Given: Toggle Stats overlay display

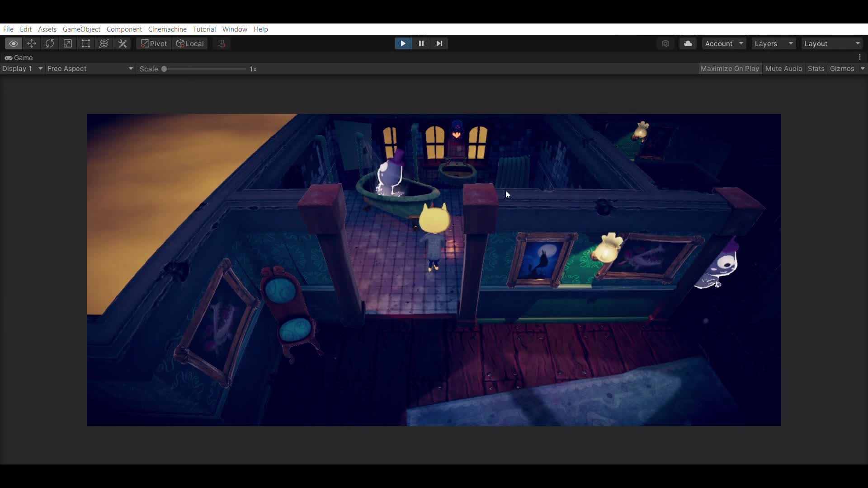Looking at the screenshot, I should pos(816,68).
